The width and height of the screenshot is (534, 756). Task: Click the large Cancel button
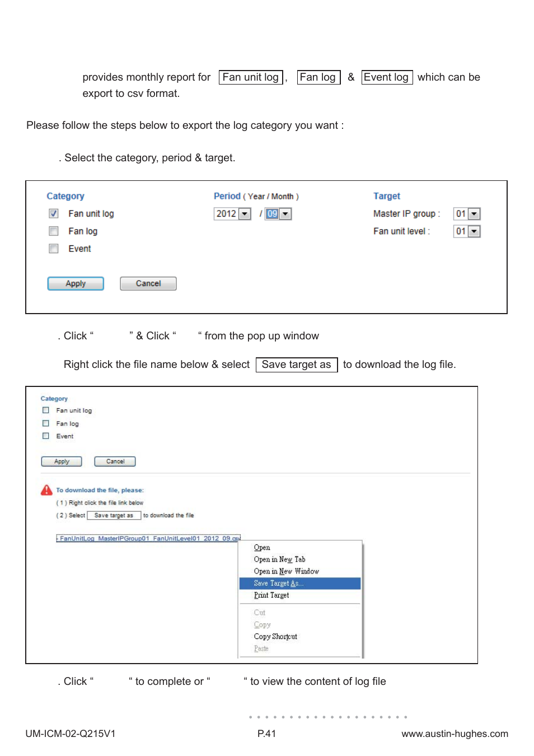[x=148, y=283]
